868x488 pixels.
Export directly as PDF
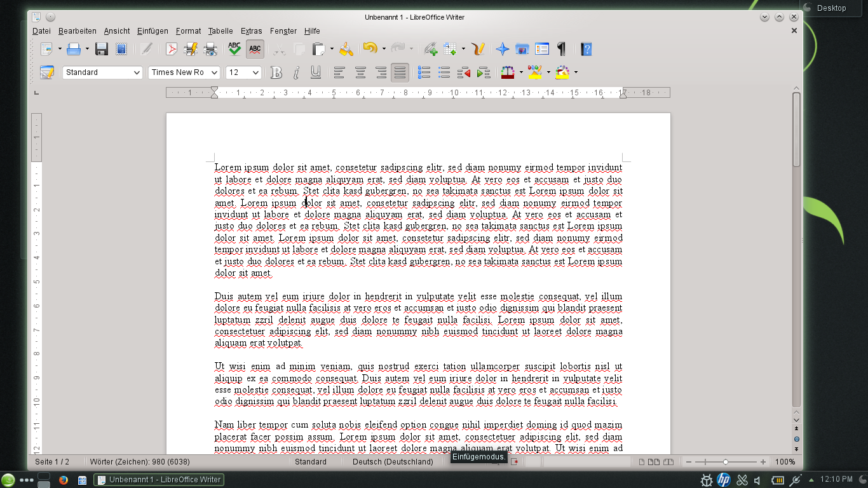point(171,49)
